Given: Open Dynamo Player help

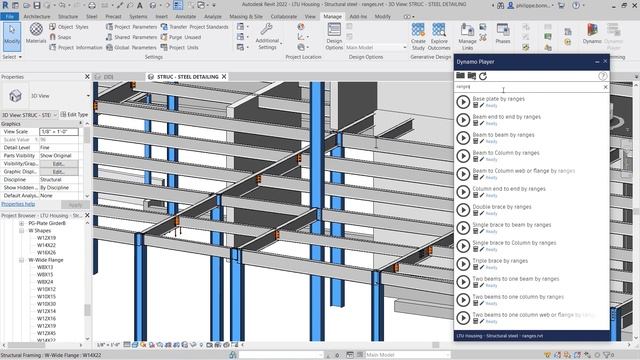Looking at the screenshot, I should 602,76.
